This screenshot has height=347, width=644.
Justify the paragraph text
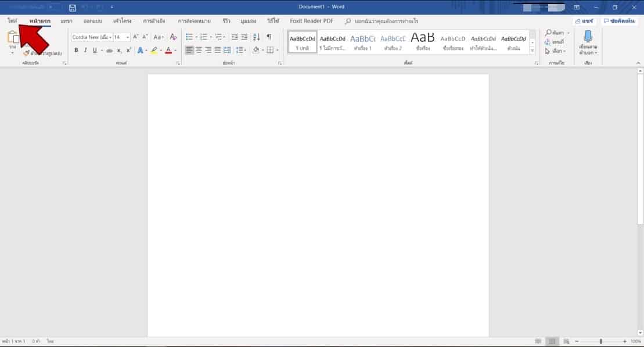coord(218,51)
